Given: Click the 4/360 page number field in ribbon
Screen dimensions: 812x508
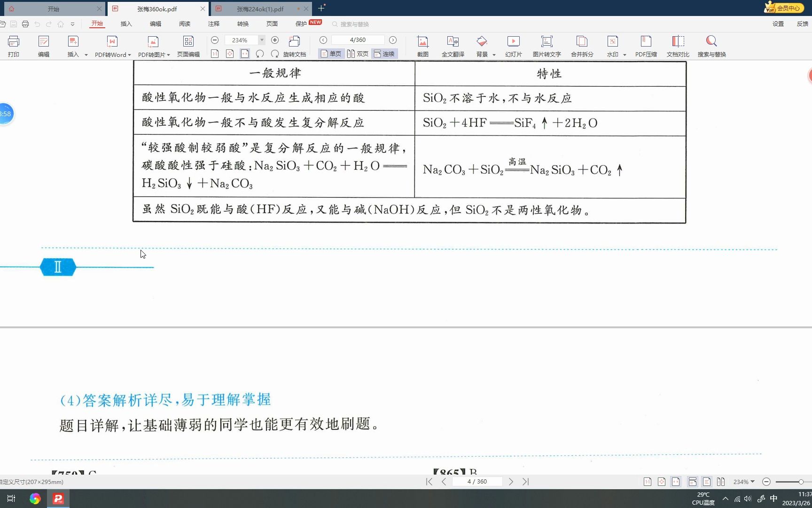Looking at the screenshot, I should click(x=358, y=40).
